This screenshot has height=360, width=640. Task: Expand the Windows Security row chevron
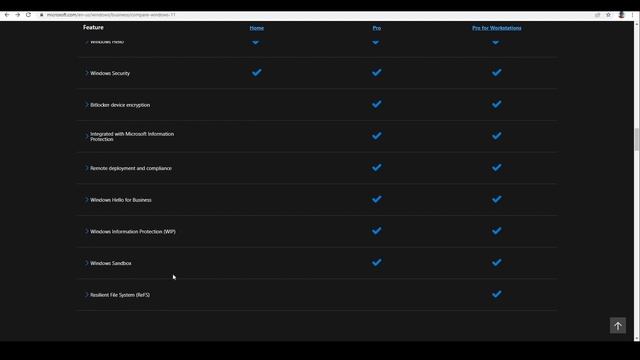tap(87, 73)
